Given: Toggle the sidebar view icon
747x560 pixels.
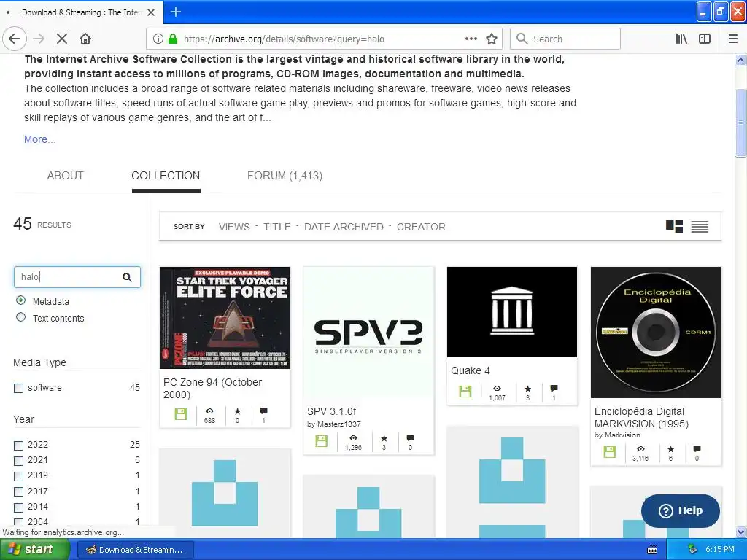Looking at the screenshot, I should pyautogui.click(x=705, y=39).
